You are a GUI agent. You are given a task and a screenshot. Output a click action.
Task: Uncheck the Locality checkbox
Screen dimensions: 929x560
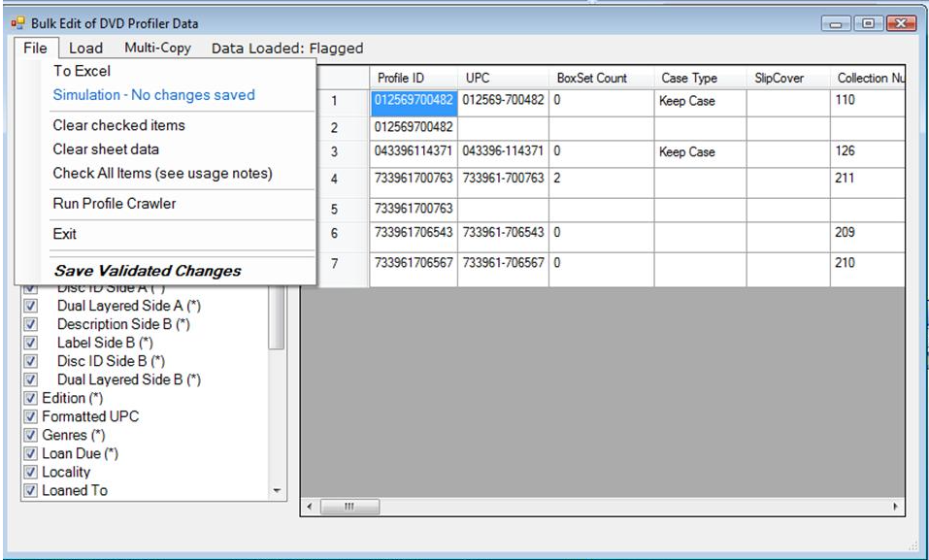[30, 472]
